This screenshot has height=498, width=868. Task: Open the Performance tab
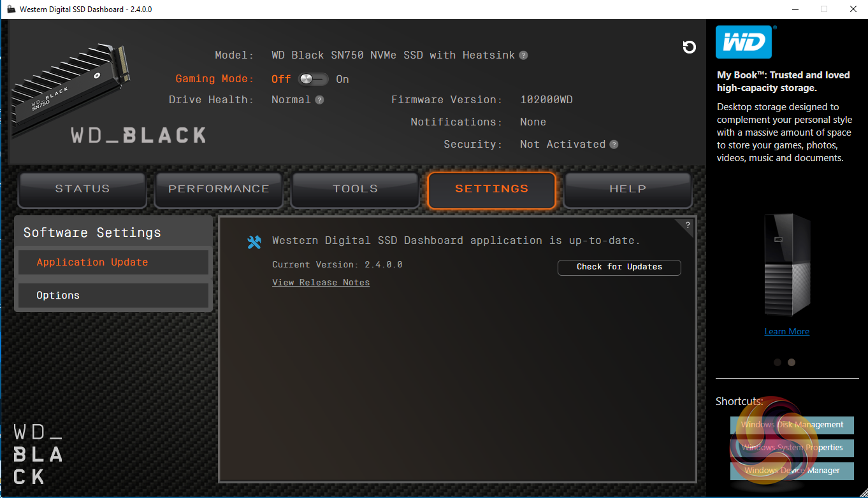click(x=219, y=190)
